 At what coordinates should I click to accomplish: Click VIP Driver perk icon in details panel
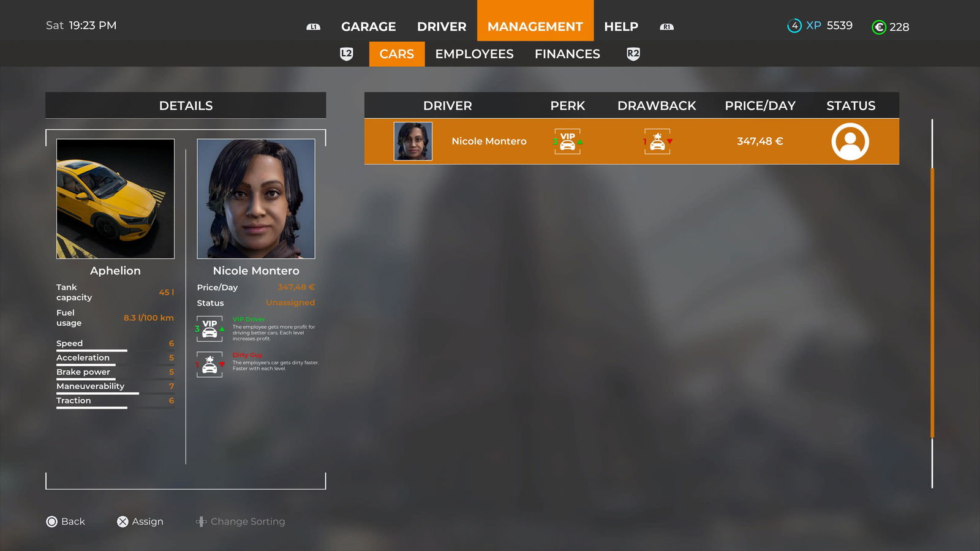click(x=209, y=329)
